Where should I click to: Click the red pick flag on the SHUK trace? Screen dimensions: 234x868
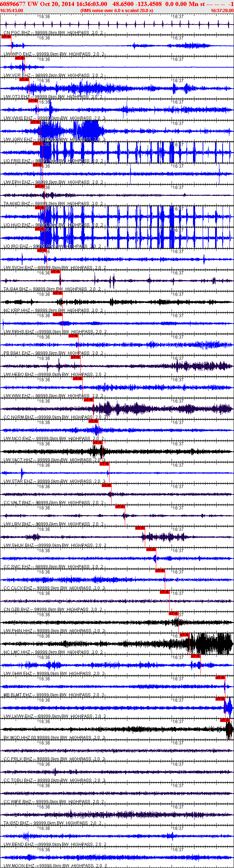[x=140, y=528]
